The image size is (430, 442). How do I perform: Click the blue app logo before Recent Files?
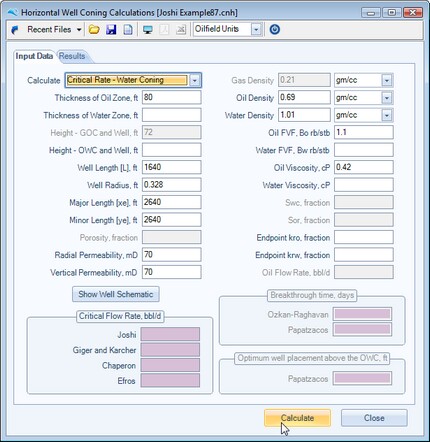[15, 30]
